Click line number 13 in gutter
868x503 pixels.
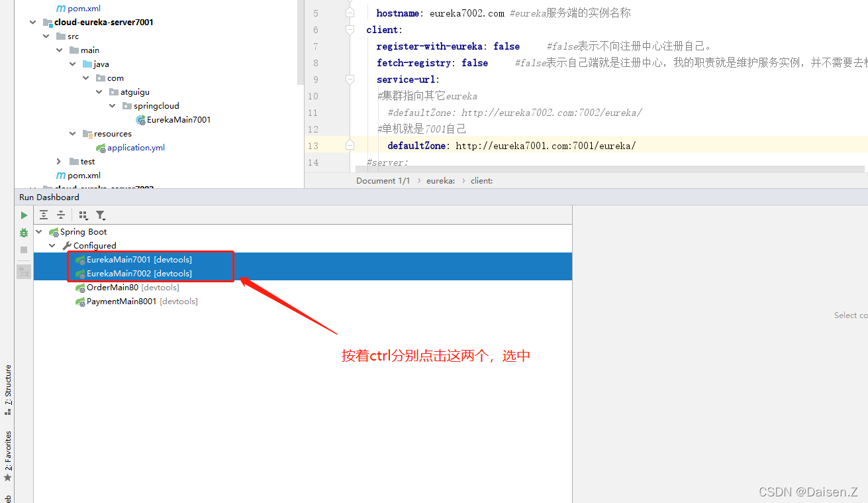[313, 146]
